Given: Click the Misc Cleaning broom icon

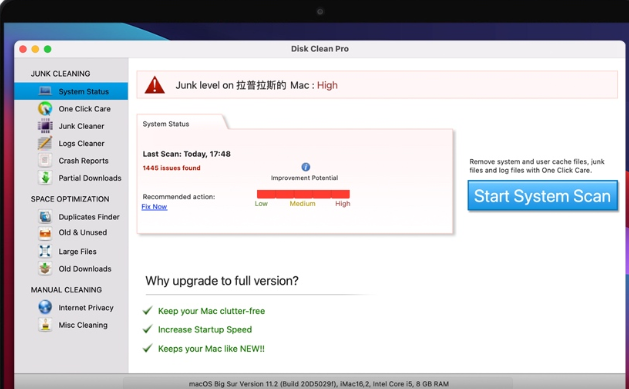Looking at the screenshot, I should pos(45,325).
